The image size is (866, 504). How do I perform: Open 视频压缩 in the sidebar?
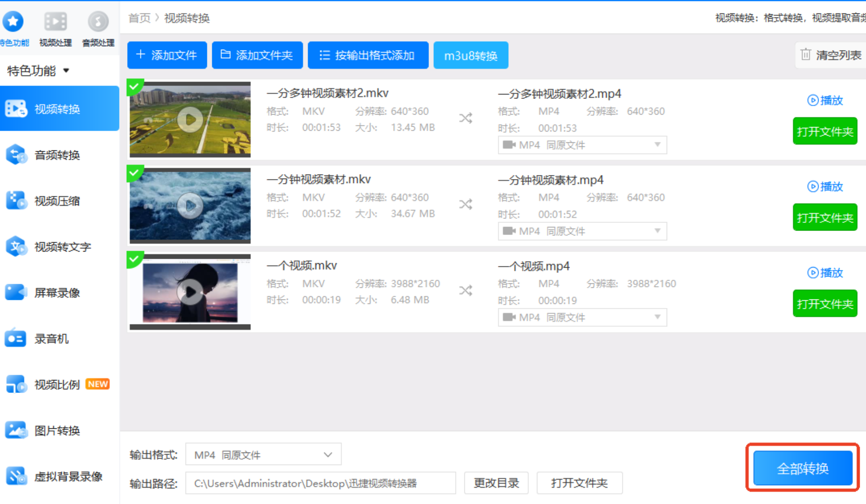coord(60,201)
